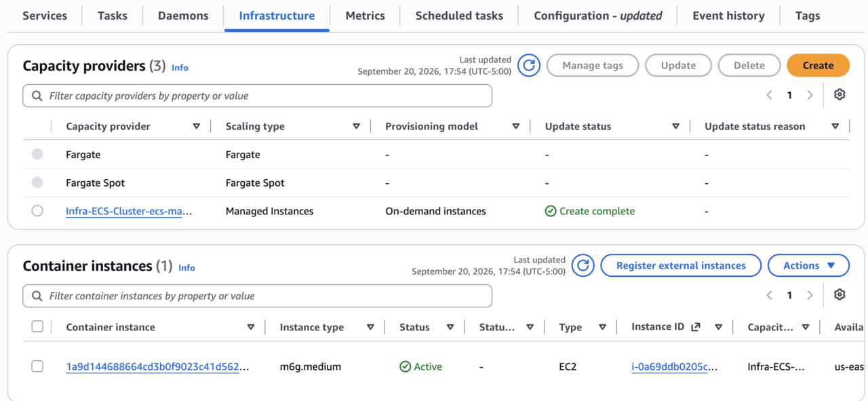The width and height of the screenshot is (868, 401).
Task: Click Register external instances button
Action: pos(681,265)
